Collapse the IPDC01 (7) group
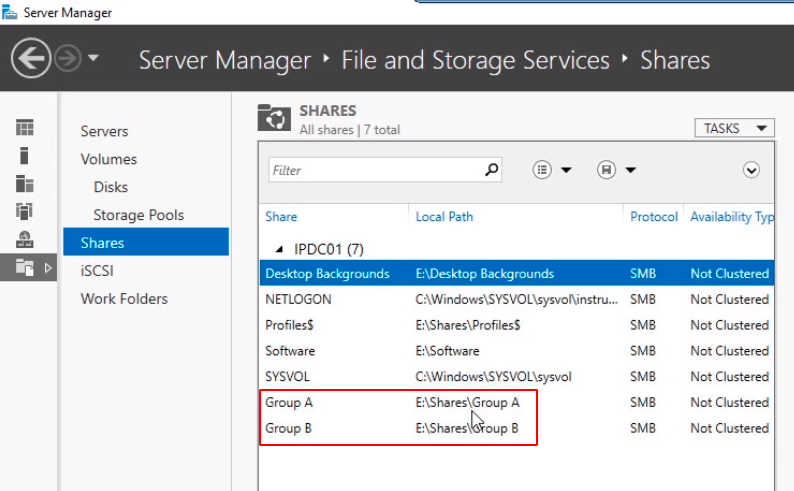Viewport: 794px width, 491px height. click(x=279, y=249)
